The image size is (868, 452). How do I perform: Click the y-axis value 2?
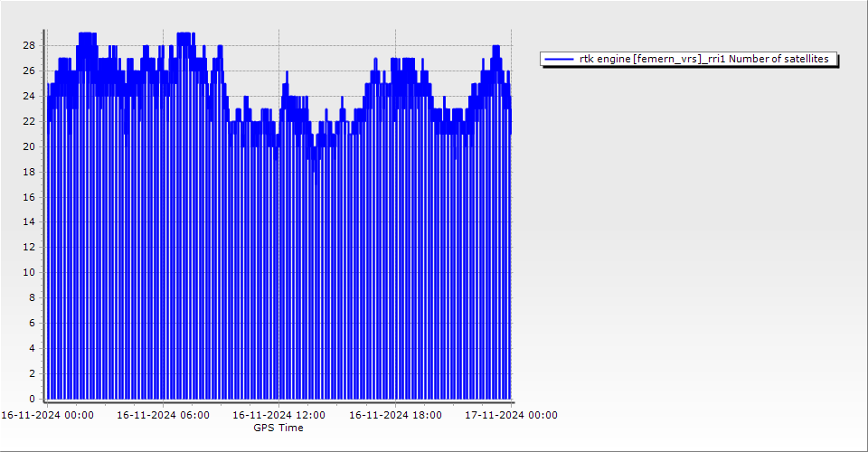[x=32, y=373]
